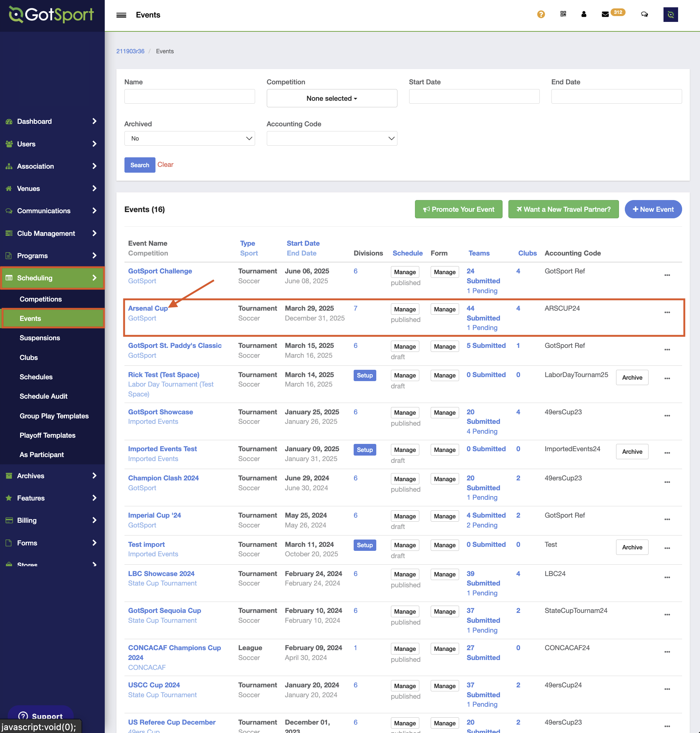700x733 pixels.
Task: Click the New Event button
Action: click(653, 210)
